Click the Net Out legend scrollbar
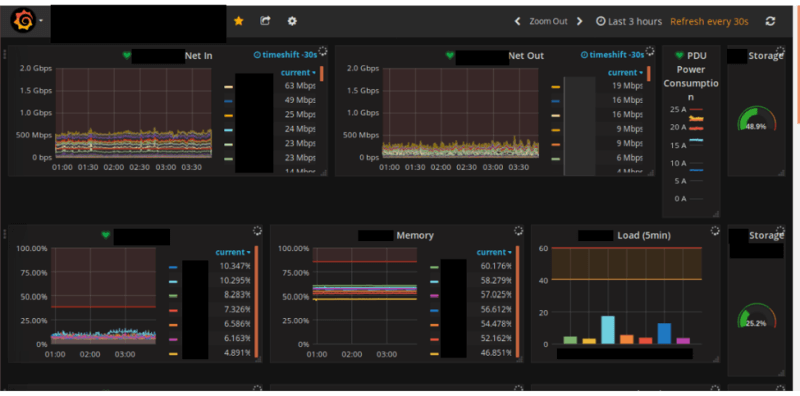 tap(648, 73)
